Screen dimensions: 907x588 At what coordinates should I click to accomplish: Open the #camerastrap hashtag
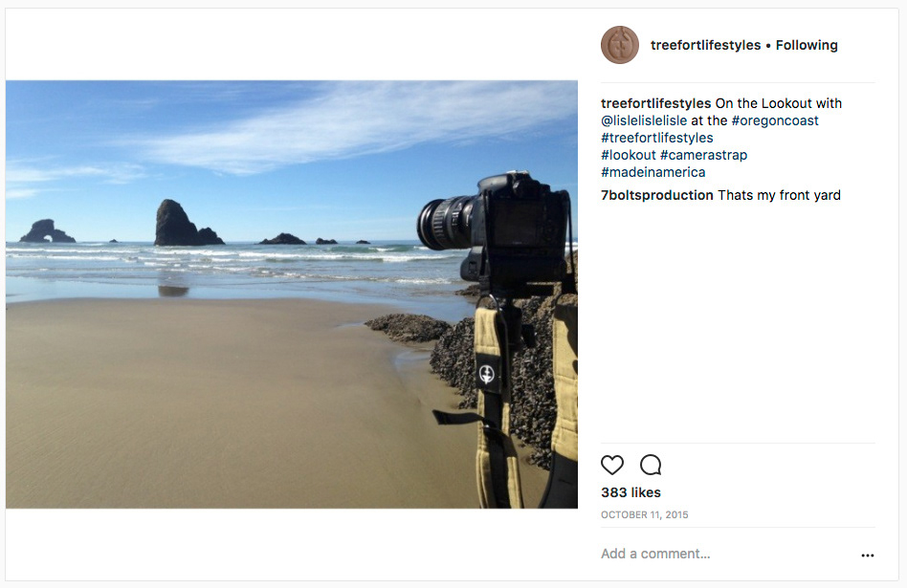[703, 155]
